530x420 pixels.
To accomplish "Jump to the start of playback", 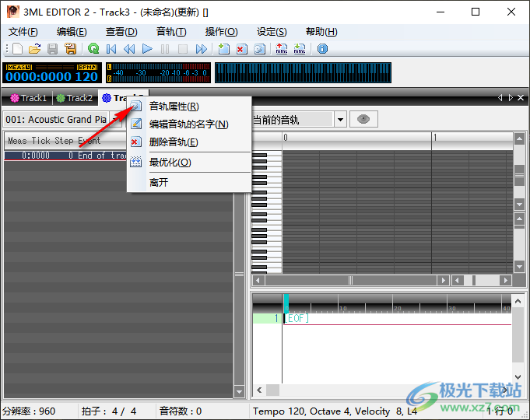I will 111,49.
